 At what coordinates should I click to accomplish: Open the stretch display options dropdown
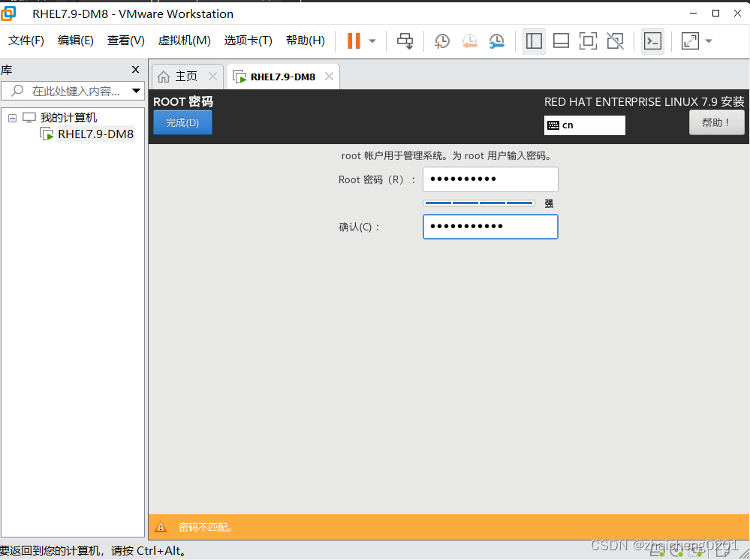click(709, 41)
